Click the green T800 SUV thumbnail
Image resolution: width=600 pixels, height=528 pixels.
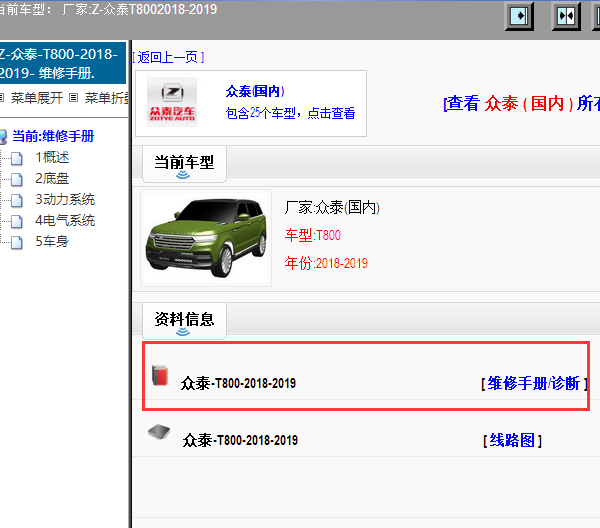[206, 238]
